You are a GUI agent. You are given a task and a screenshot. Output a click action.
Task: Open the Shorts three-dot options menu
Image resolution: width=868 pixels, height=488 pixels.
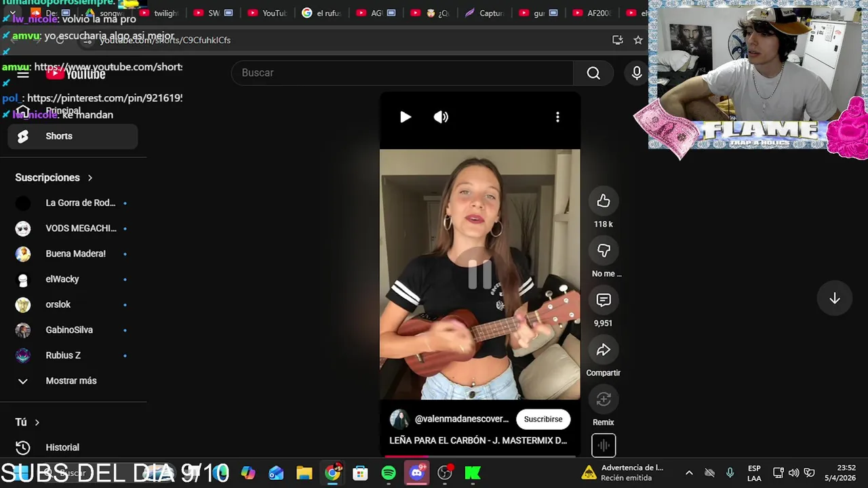pos(557,117)
